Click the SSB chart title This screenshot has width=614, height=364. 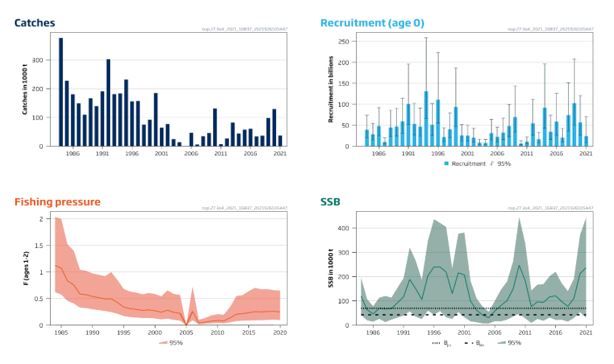click(330, 202)
